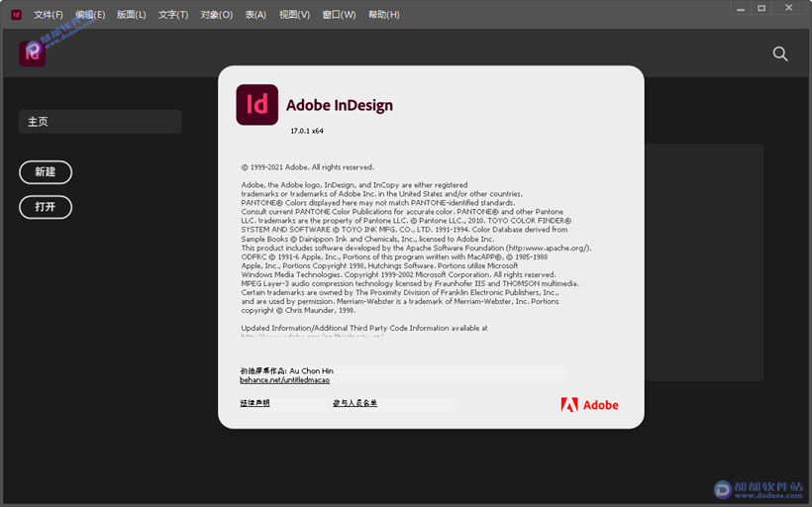Open the 帮助(H) menu

click(x=384, y=15)
